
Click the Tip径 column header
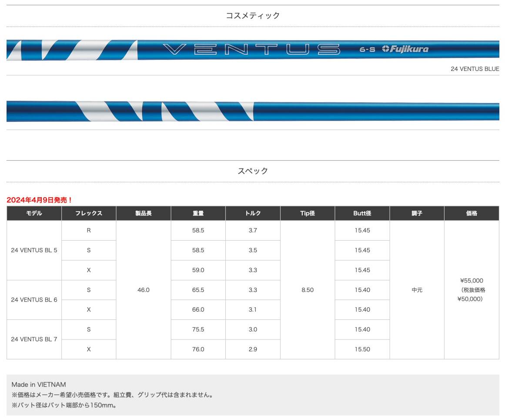(308, 213)
